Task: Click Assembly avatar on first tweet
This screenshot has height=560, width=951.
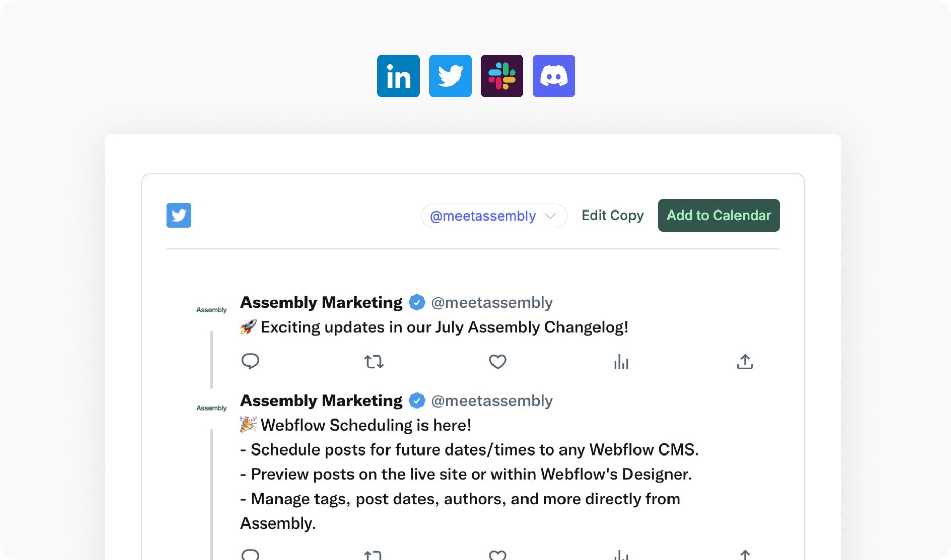Action: (212, 310)
